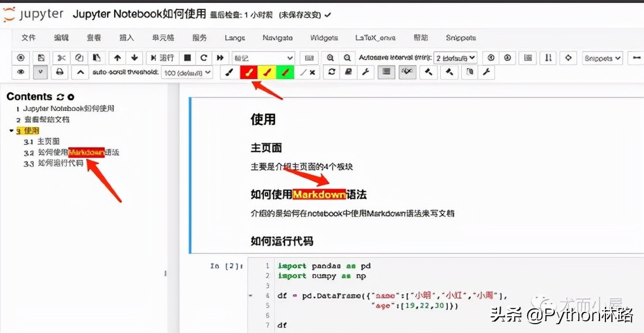This screenshot has height=333, width=644.
Task: Click code line 'import pandas as pd'
Action: 324,266
